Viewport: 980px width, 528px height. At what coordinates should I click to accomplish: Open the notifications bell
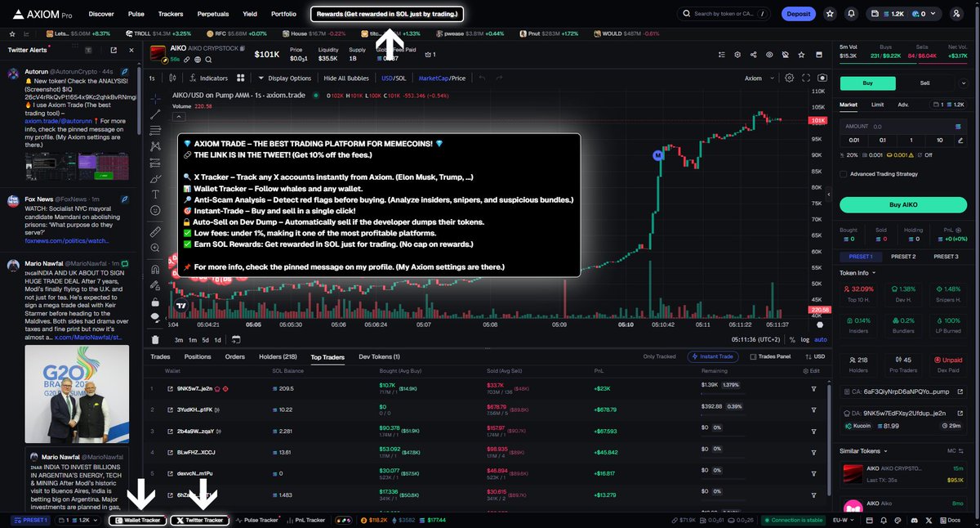coord(852,14)
